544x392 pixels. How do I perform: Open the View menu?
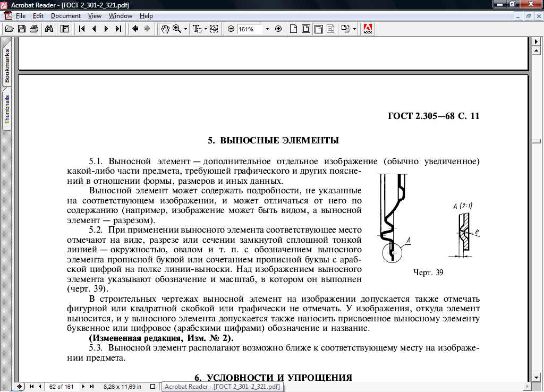[95, 16]
